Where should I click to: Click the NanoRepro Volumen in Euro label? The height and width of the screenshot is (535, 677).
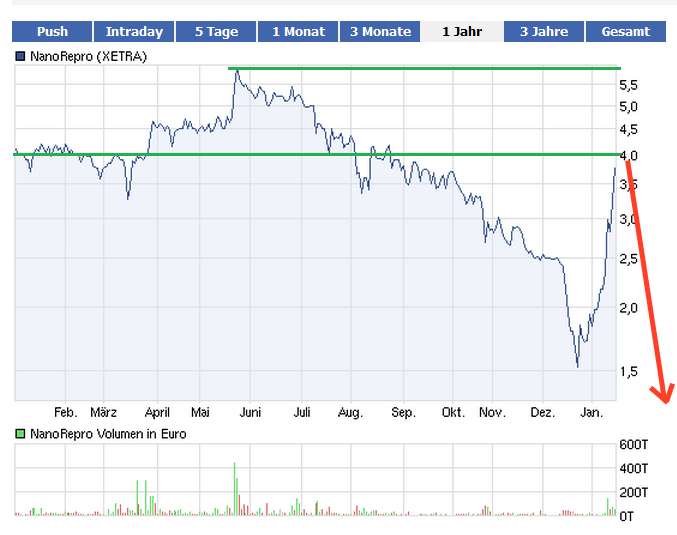(108, 434)
